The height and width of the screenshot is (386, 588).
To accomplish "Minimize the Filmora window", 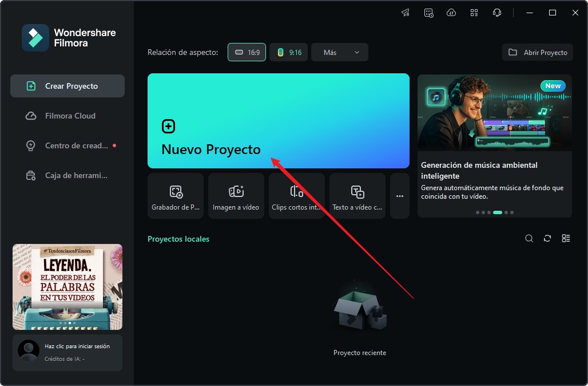I will (x=530, y=13).
